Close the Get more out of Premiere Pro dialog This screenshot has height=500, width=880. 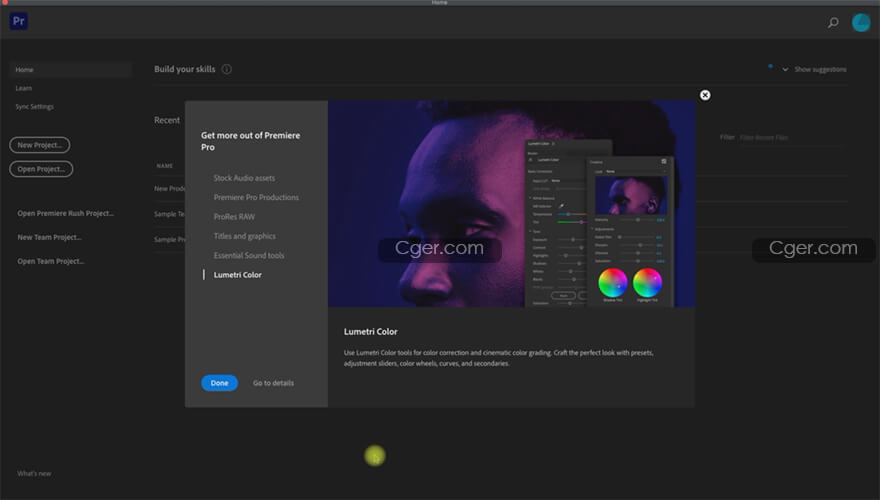[705, 95]
